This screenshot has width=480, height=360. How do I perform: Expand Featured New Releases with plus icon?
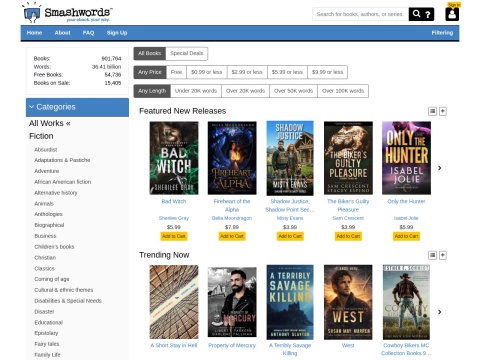[443, 111]
